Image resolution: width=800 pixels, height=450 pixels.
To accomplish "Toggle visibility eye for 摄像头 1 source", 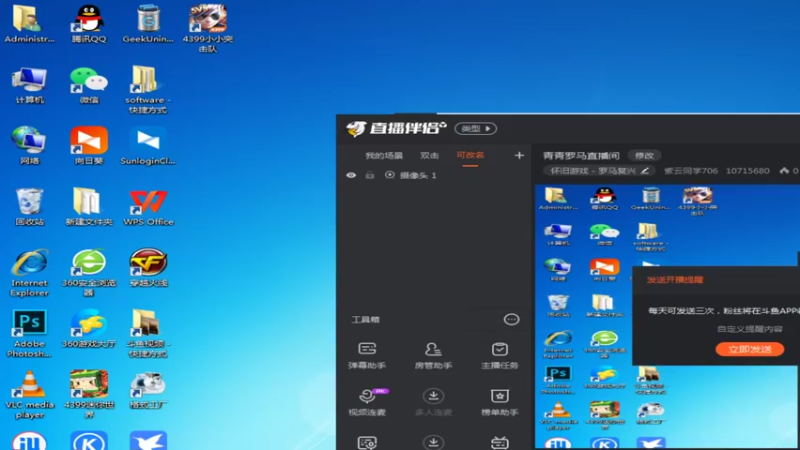I will 351,175.
